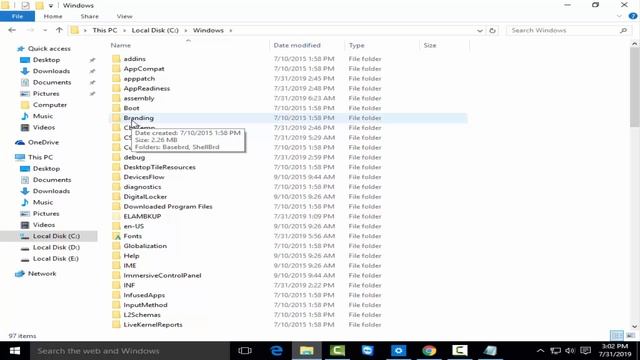Screen dimensions: 640x360
Task: Expand chevron after Local Disk (C:) breadcrumb
Action: 186,31
